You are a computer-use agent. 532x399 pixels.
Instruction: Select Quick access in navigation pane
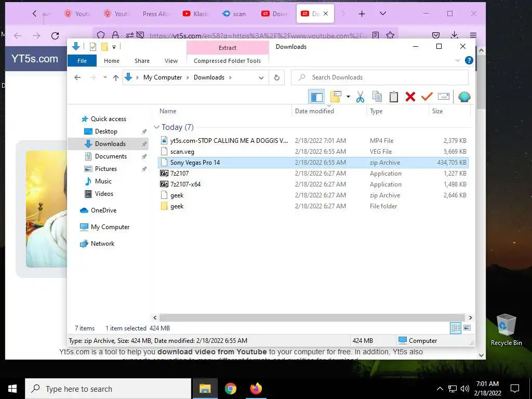108,119
